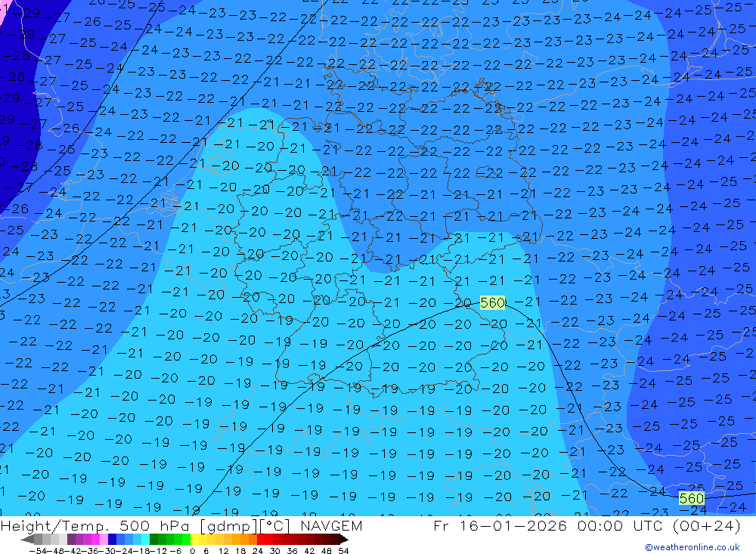This screenshot has height=554, width=756.
Task: Click the '30' legend tick label
Action: coord(275,551)
